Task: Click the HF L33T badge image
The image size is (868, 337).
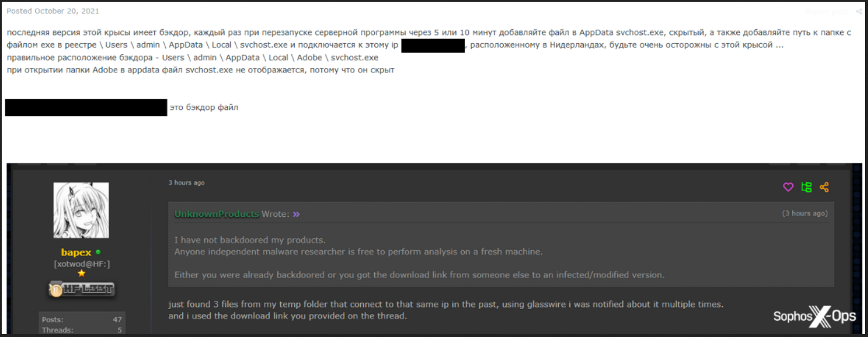Action: pyautogui.click(x=82, y=289)
